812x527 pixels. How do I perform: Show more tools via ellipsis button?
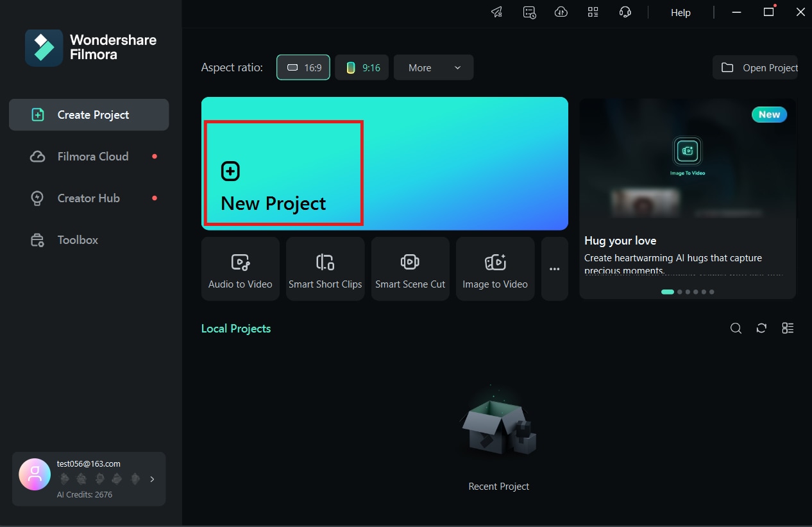pyautogui.click(x=555, y=269)
